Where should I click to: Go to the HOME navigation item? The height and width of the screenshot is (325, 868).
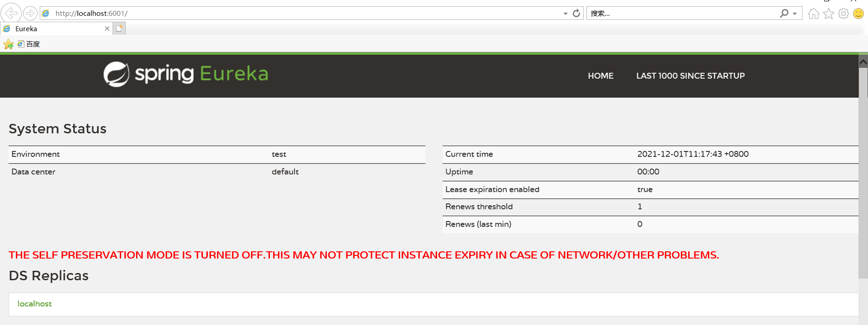point(600,76)
